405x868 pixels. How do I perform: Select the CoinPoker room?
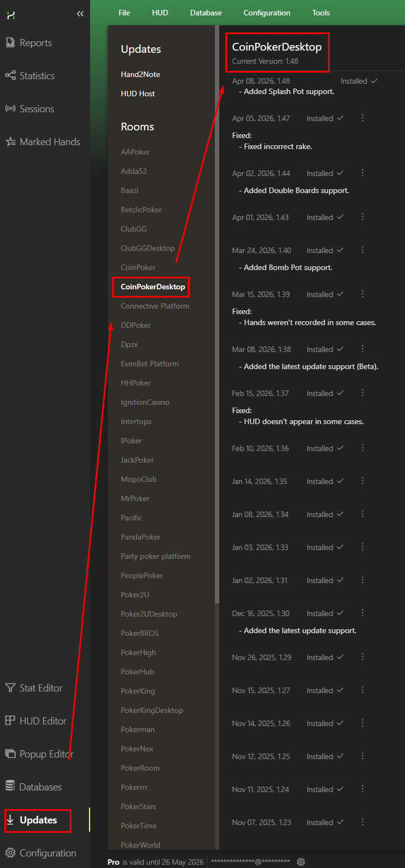[138, 267]
